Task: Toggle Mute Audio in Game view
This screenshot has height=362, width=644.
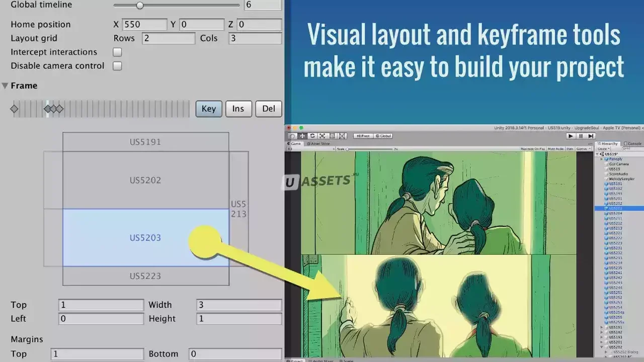Action: click(556, 149)
